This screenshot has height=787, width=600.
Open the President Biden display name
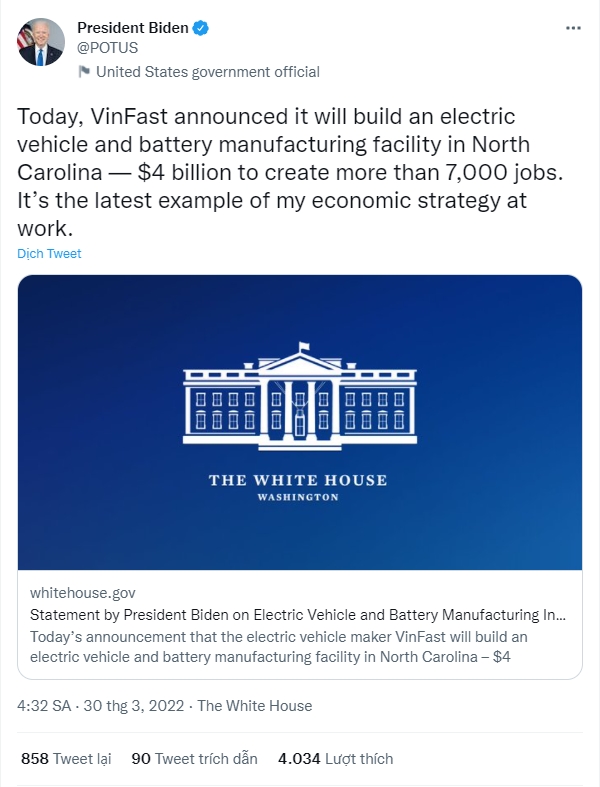coord(132,28)
